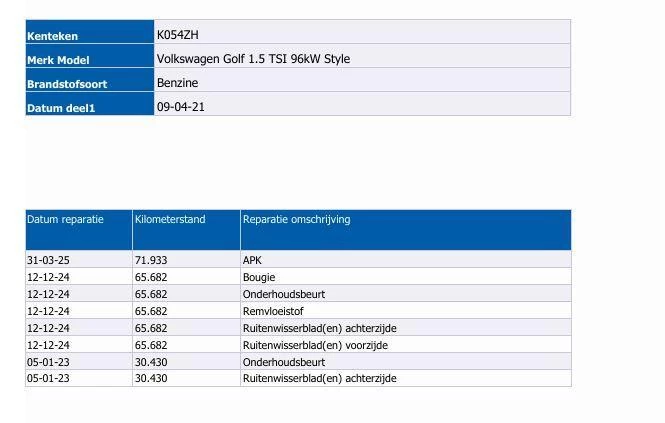Select Onderhoudsbeurt entry dated 12-12-24

point(284,294)
